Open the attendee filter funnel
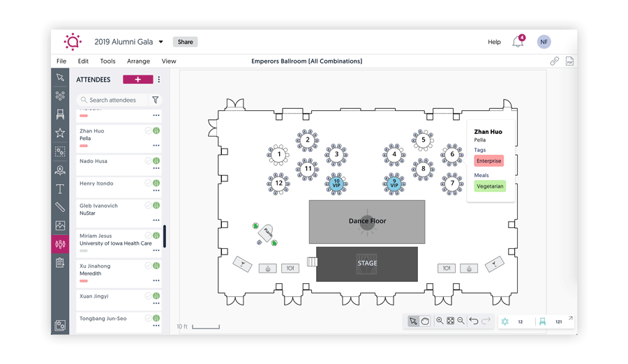This screenshot has height=364, width=628. [x=156, y=100]
